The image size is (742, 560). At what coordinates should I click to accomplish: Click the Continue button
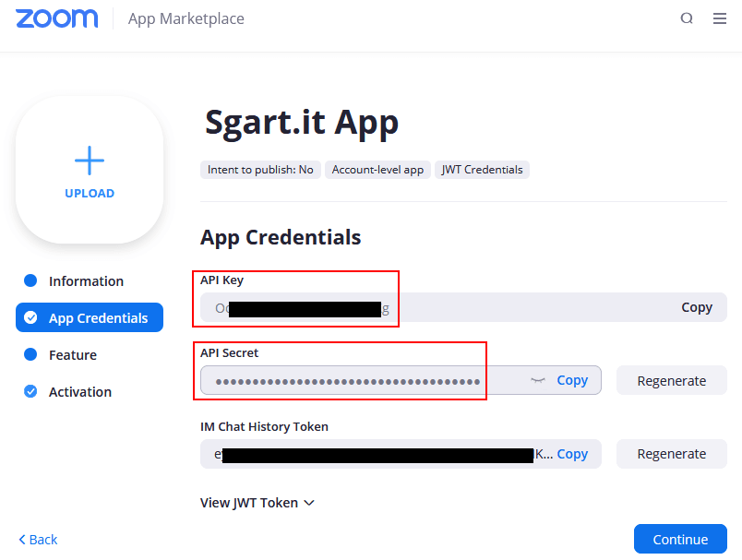[x=680, y=539]
